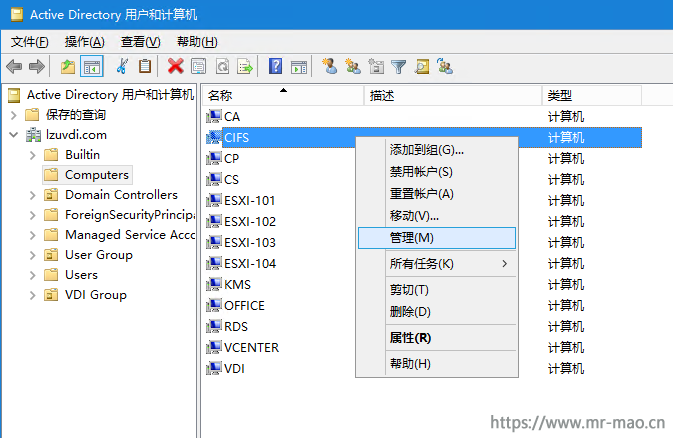Click the Forward arrow toolbar icon

37,67
